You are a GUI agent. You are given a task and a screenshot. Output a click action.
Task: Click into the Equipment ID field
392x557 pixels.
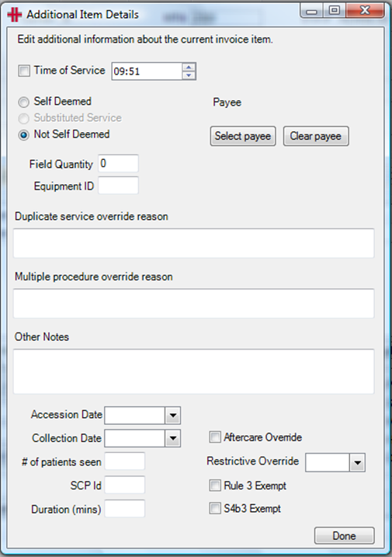pos(118,186)
